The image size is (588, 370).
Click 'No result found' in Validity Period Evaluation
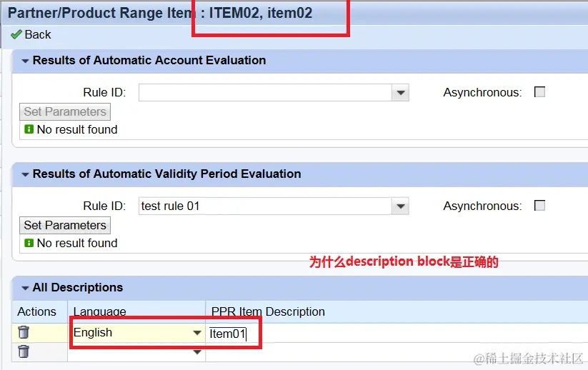tap(77, 243)
